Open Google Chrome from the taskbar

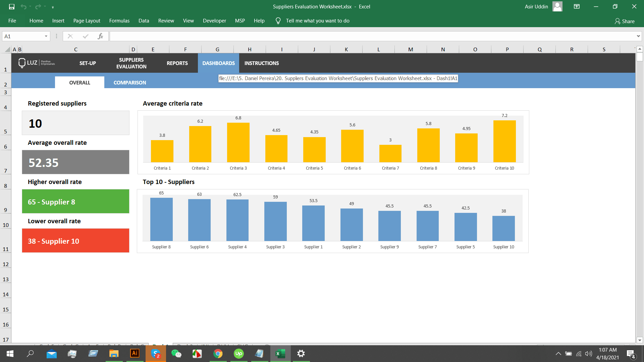coord(218,354)
